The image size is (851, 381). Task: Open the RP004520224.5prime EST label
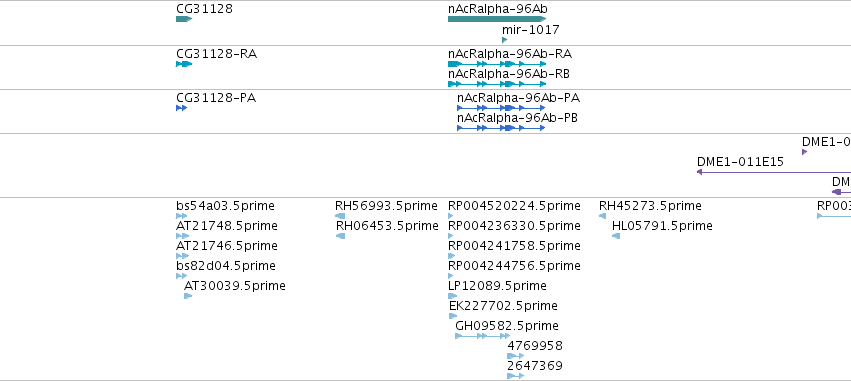pyautogui.click(x=514, y=206)
